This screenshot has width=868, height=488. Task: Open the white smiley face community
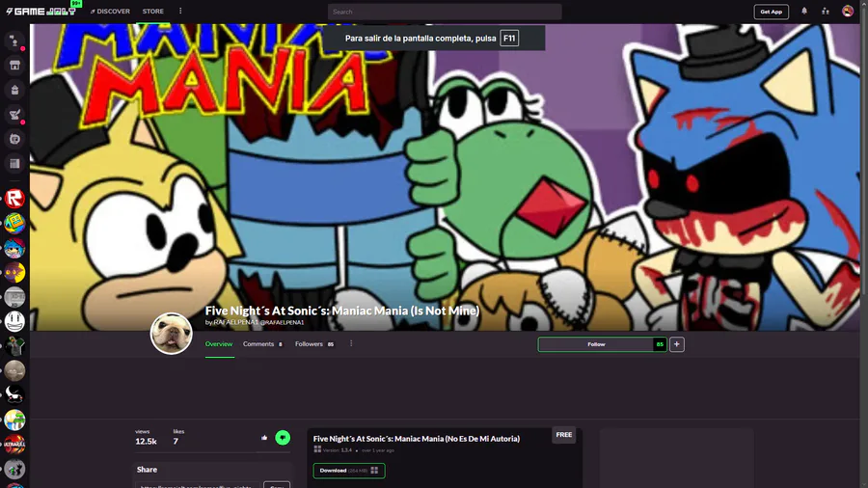click(14, 321)
